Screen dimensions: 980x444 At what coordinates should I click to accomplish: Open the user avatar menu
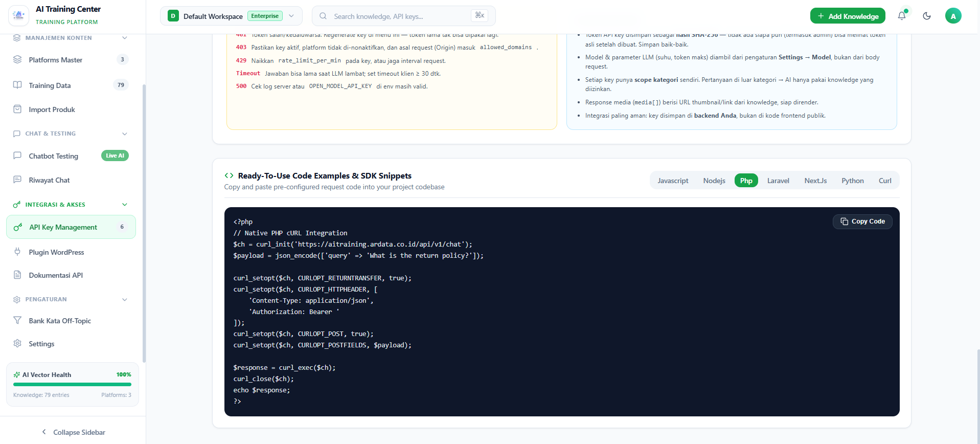(x=953, y=16)
